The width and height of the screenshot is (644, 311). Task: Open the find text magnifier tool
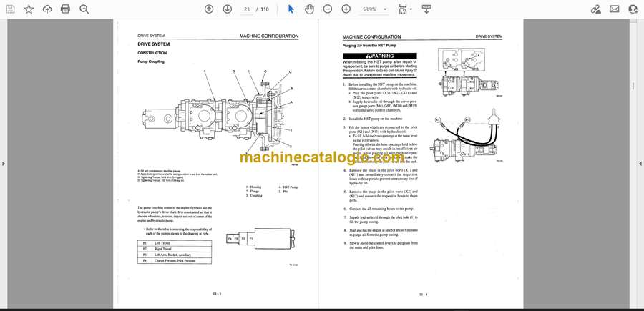[x=84, y=9]
